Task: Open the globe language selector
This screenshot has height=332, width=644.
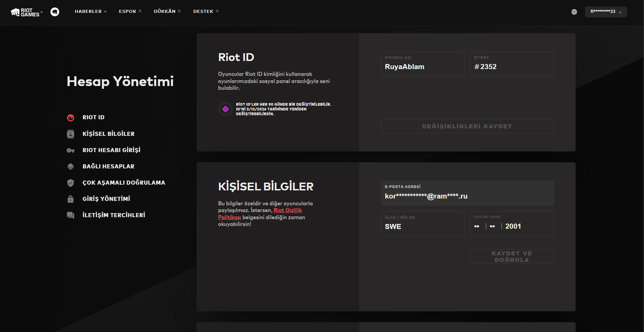Action: [x=574, y=12]
